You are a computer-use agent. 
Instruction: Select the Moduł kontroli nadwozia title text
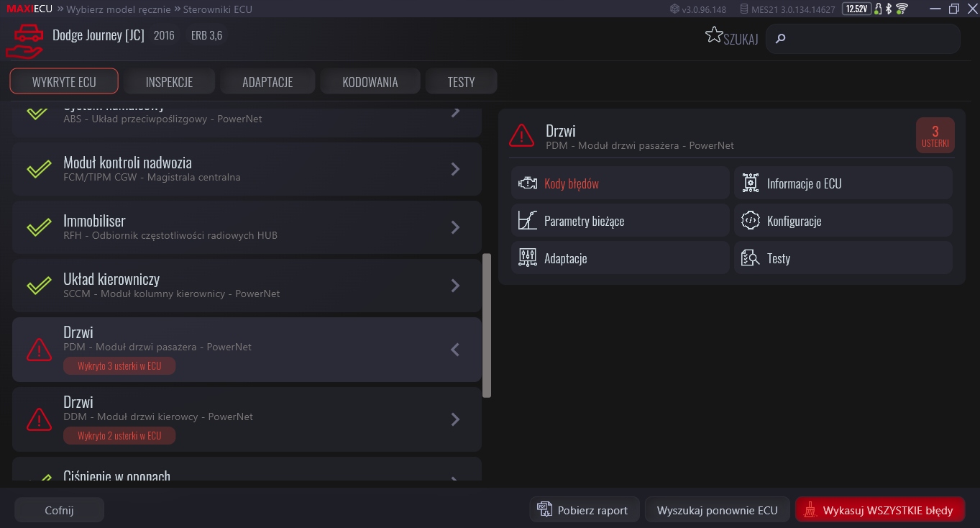127,163
